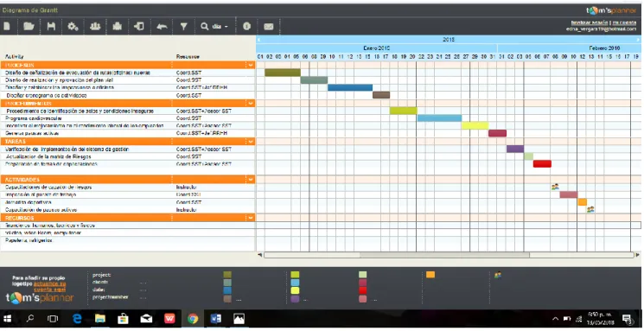Open the filter funnel tool
This screenshot has width=644, height=331.
pyautogui.click(x=183, y=26)
